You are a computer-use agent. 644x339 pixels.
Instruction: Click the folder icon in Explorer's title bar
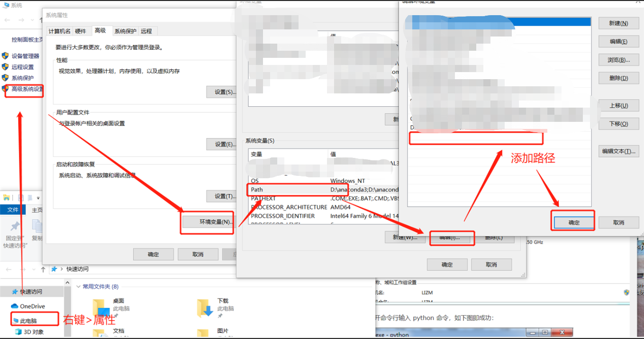[x=6, y=198]
